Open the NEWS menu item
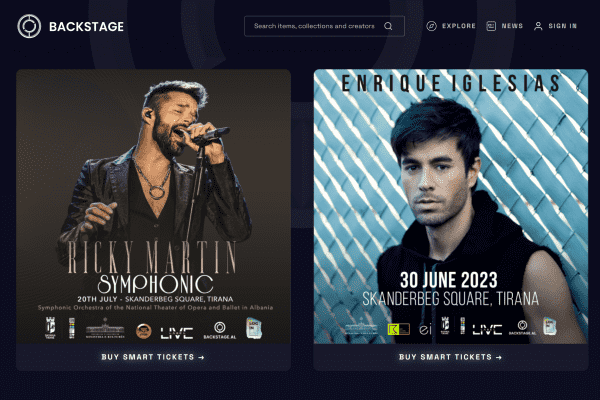Image resolution: width=600 pixels, height=400 pixels. [512, 26]
